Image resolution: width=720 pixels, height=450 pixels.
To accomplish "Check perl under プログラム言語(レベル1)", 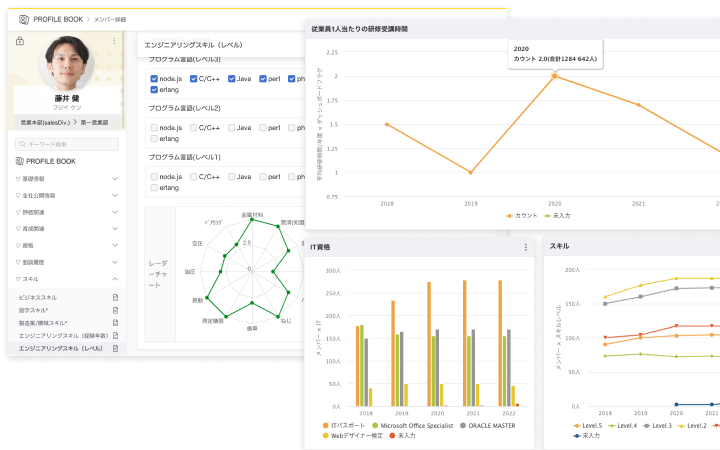I will point(263,177).
